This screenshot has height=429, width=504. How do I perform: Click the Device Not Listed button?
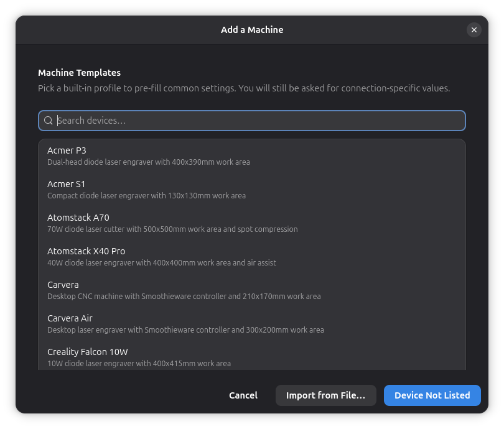[432, 395]
